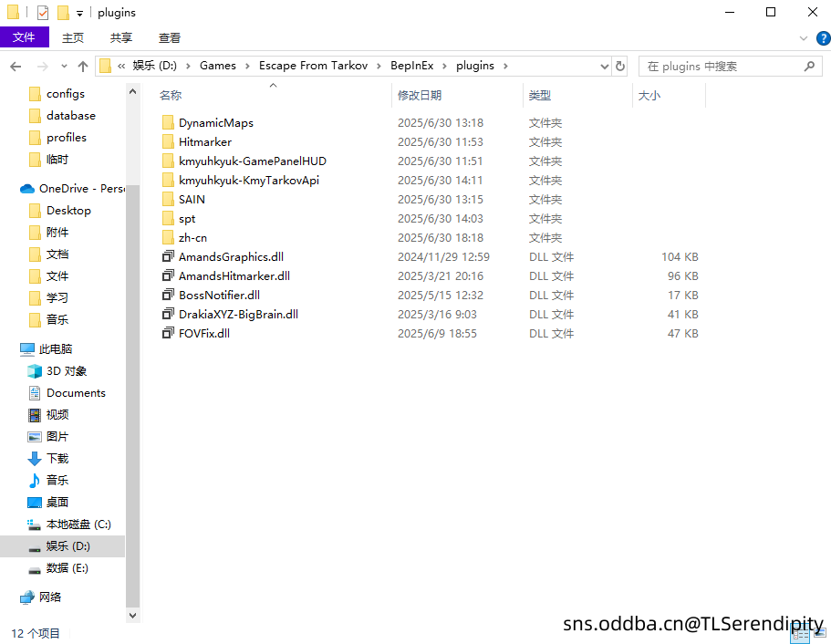Open the Help question mark icon

tap(823, 38)
